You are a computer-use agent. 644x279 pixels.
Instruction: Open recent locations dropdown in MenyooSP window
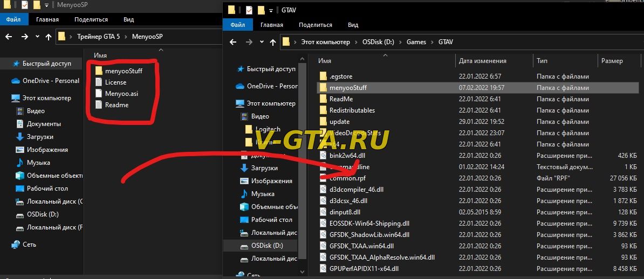pyautogui.click(x=37, y=37)
